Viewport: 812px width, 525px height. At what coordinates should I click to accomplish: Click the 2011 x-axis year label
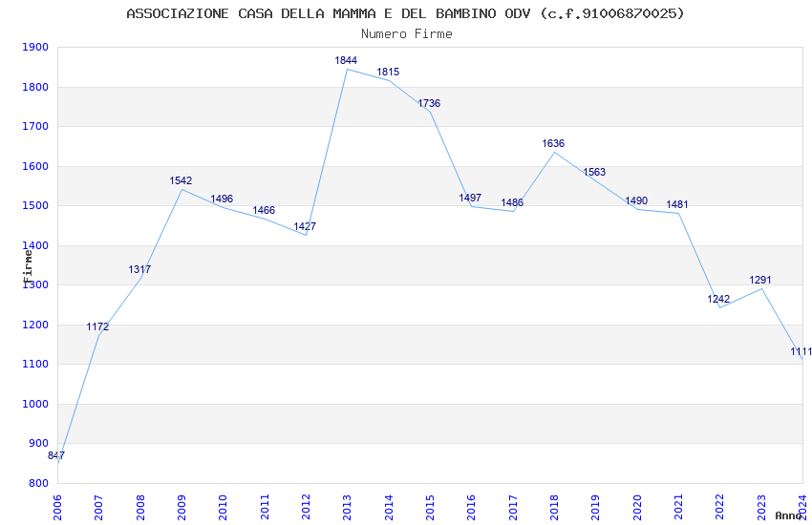265,508
